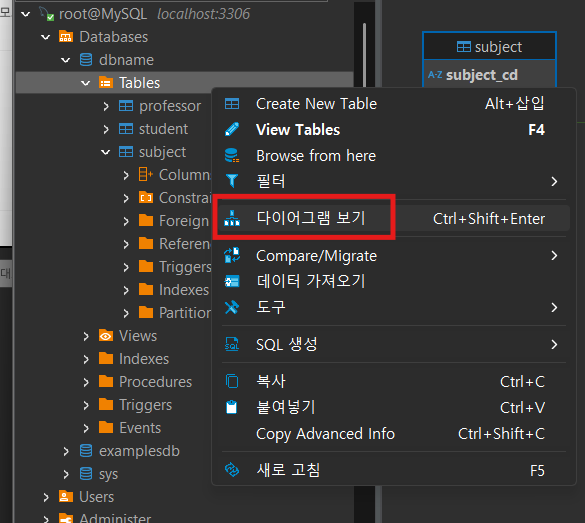
Task: Choose 데이터 가져오기 menu entry
Action: [394, 281]
